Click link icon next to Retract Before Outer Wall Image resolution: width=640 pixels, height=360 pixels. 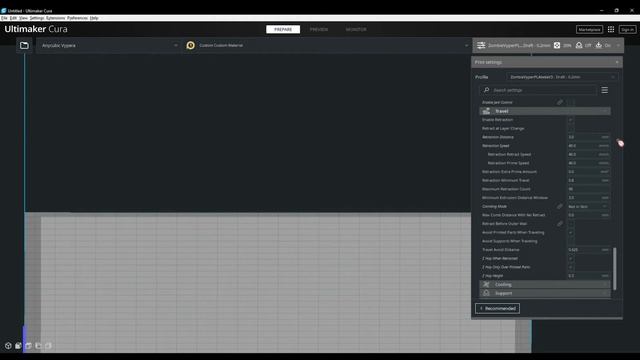coord(560,224)
